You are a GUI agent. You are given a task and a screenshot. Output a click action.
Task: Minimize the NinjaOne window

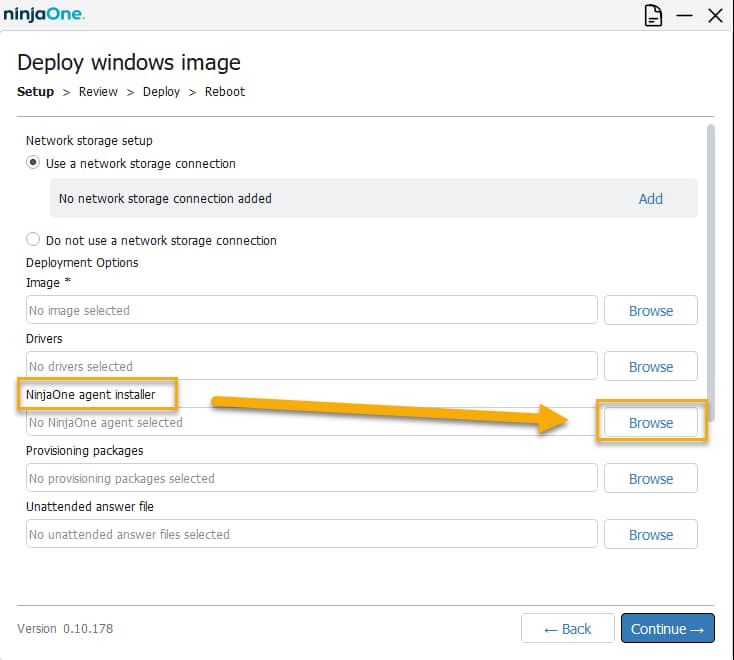[685, 16]
